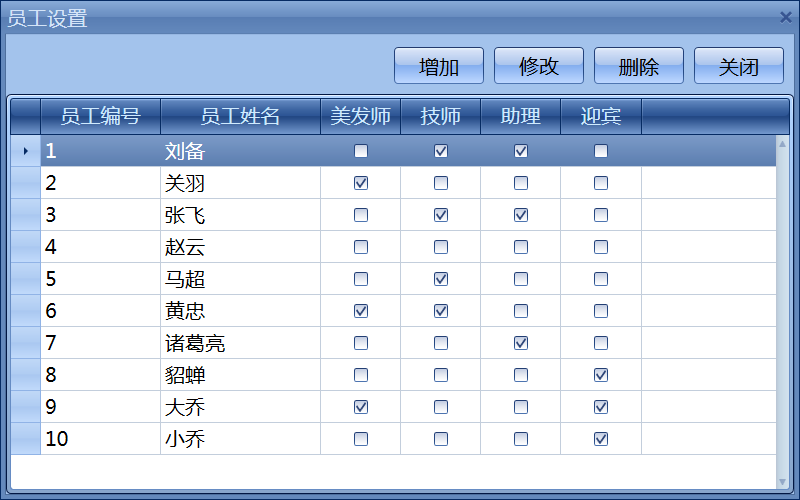The height and width of the screenshot is (500, 800).
Task: Click row selector arrow for 刘备
Action: pyautogui.click(x=26, y=151)
